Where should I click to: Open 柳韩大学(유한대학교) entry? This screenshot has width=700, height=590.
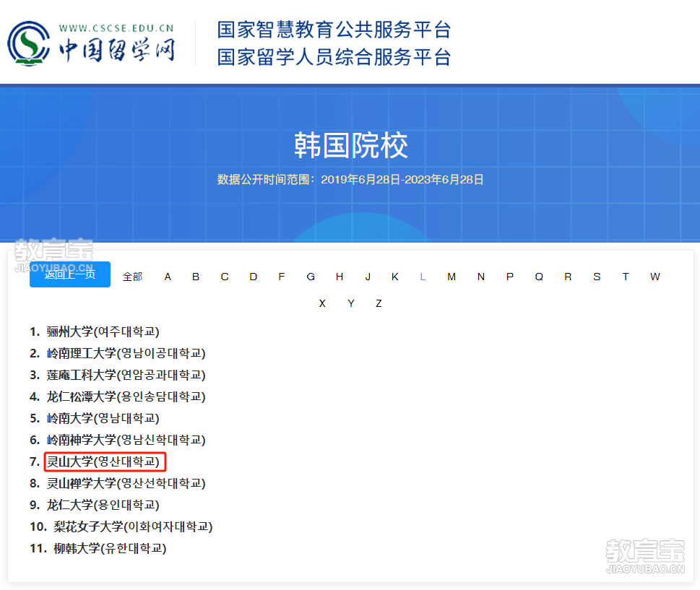click(x=111, y=548)
